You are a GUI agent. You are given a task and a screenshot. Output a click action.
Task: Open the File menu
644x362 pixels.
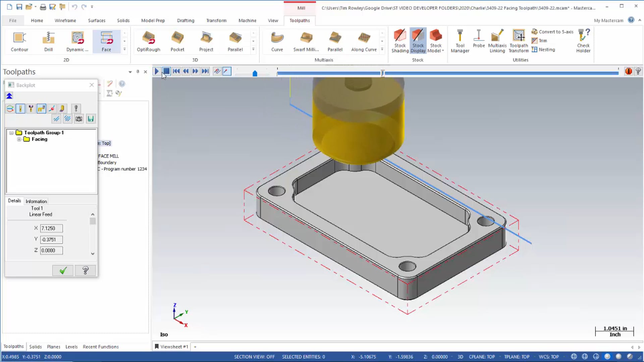(13, 20)
